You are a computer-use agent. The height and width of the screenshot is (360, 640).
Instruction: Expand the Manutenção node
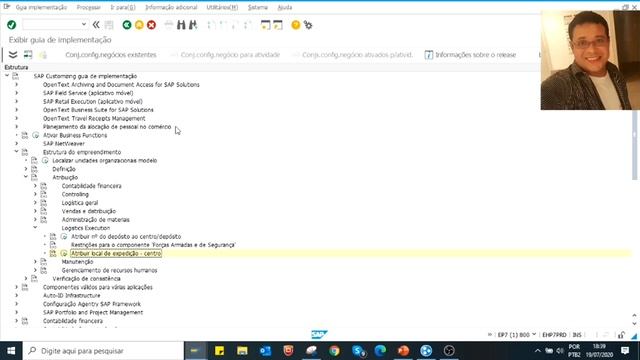point(36,262)
